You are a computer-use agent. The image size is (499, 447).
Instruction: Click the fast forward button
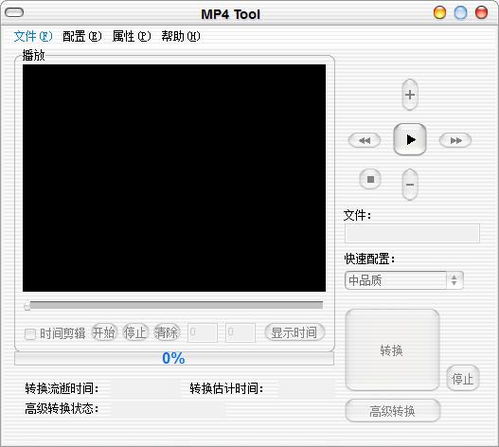coord(455,140)
